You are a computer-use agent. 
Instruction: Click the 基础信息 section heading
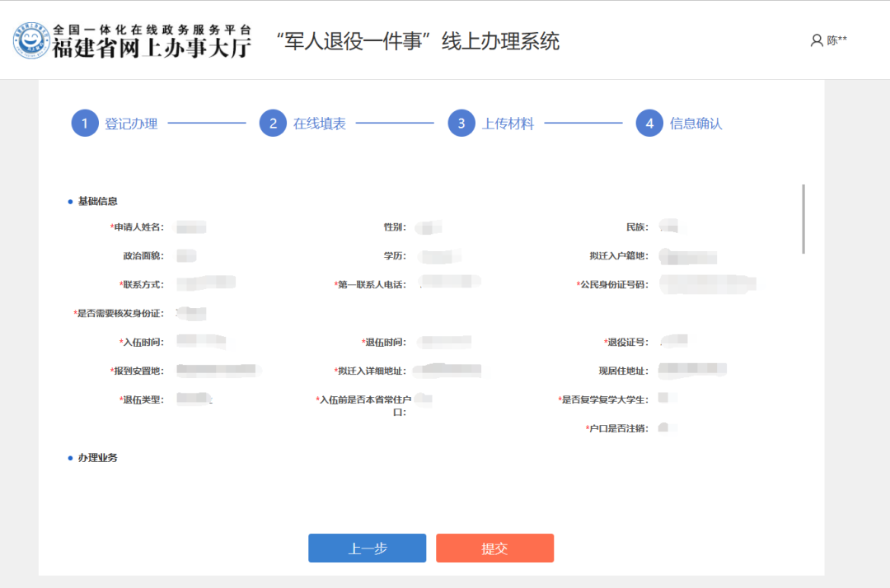click(x=97, y=201)
